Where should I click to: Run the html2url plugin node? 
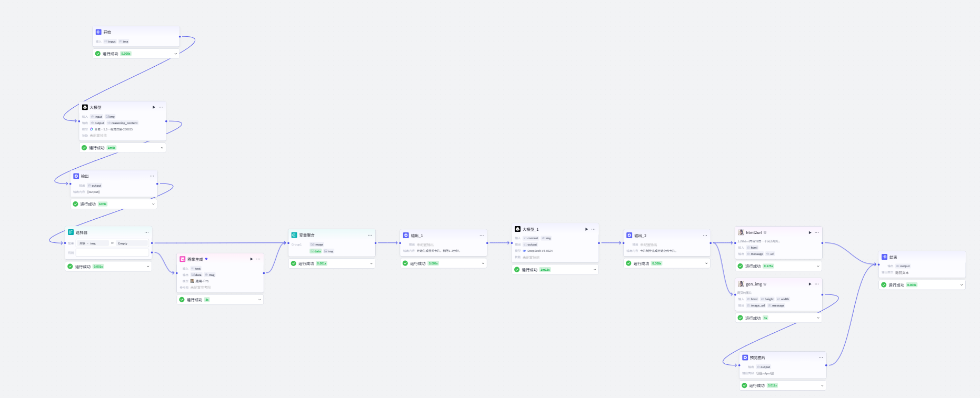(x=810, y=232)
